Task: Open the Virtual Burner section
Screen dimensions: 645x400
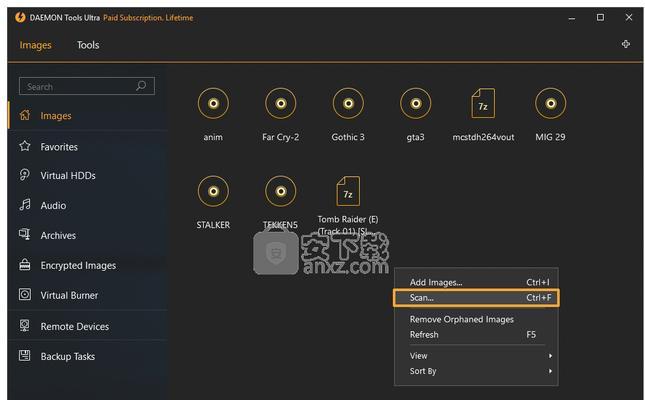Action: 69,295
